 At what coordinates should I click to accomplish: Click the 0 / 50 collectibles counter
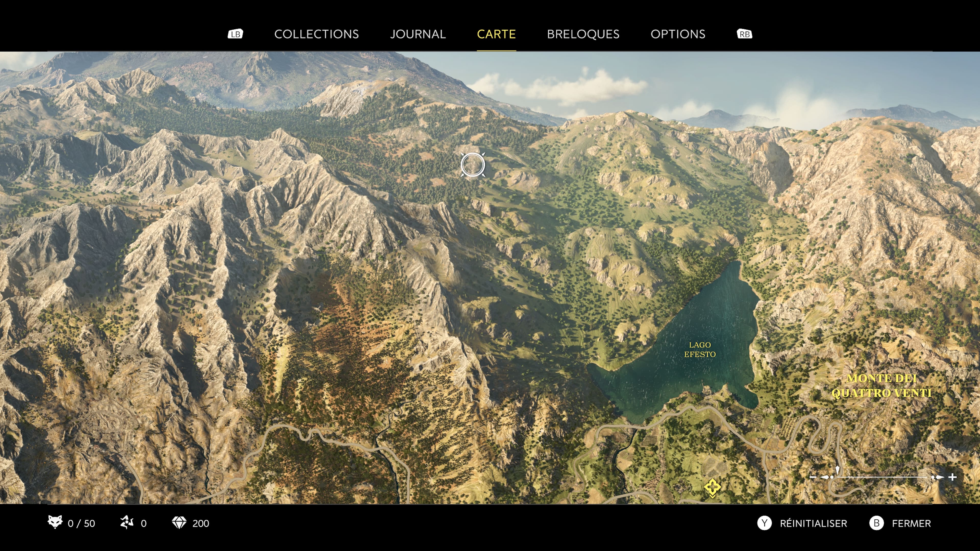[x=81, y=523]
